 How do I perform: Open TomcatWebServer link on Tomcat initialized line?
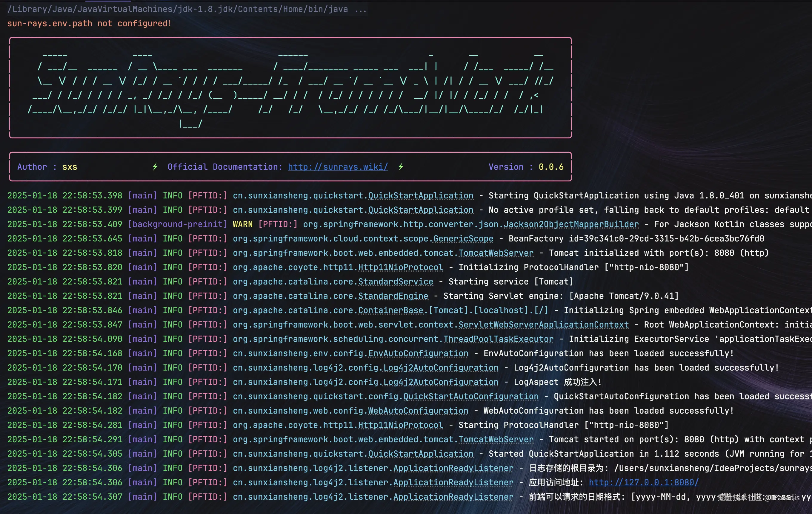(496, 253)
